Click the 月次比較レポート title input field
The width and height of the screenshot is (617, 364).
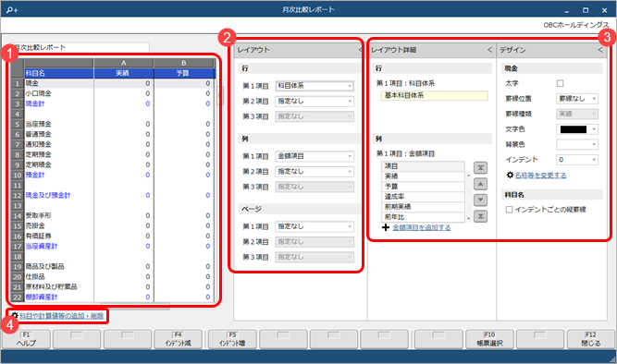pos(80,47)
